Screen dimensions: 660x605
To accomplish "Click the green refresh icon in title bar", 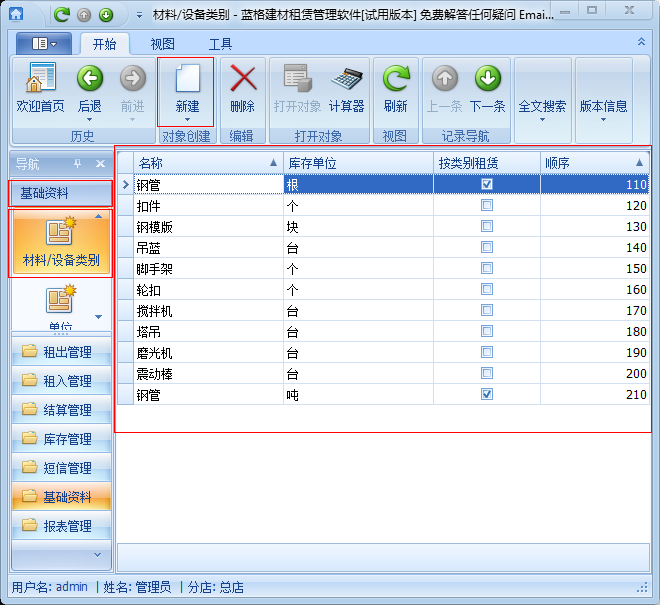I will tap(62, 15).
